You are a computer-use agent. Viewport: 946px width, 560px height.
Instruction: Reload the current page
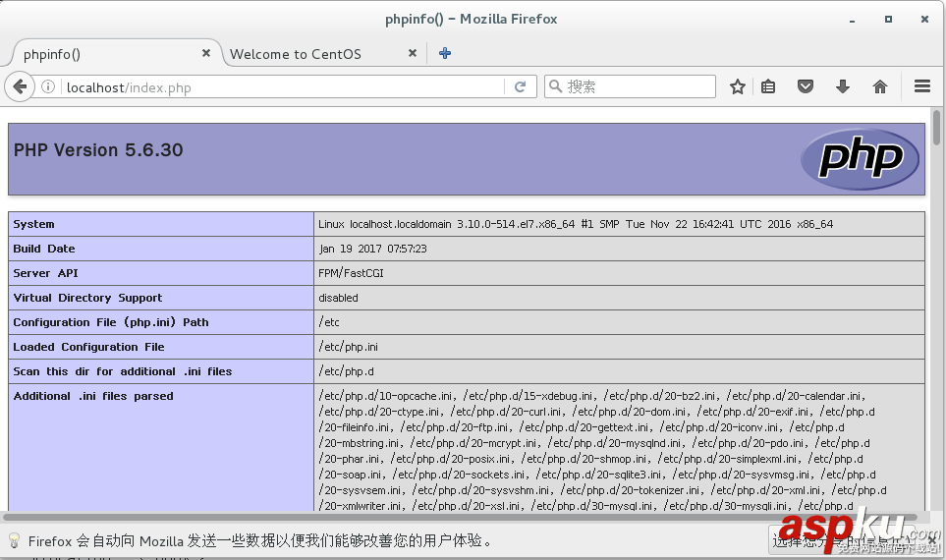point(520,86)
